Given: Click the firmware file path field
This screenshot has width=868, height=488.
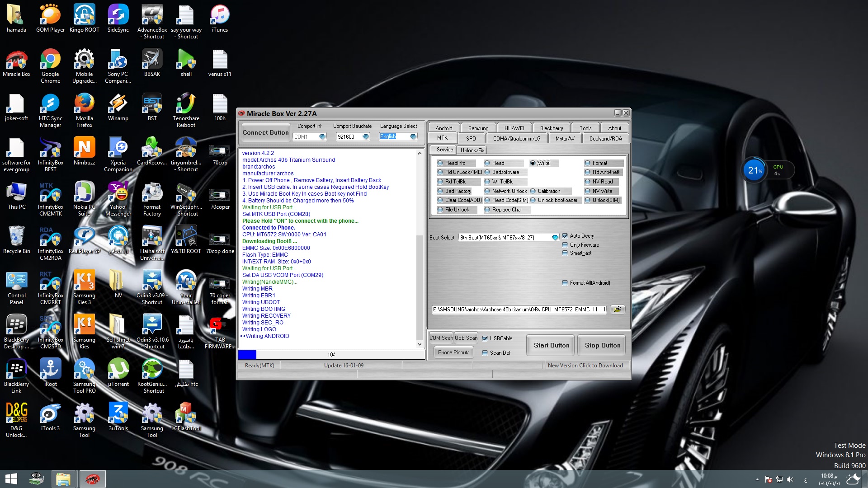Looking at the screenshot, I should (519, 310).
